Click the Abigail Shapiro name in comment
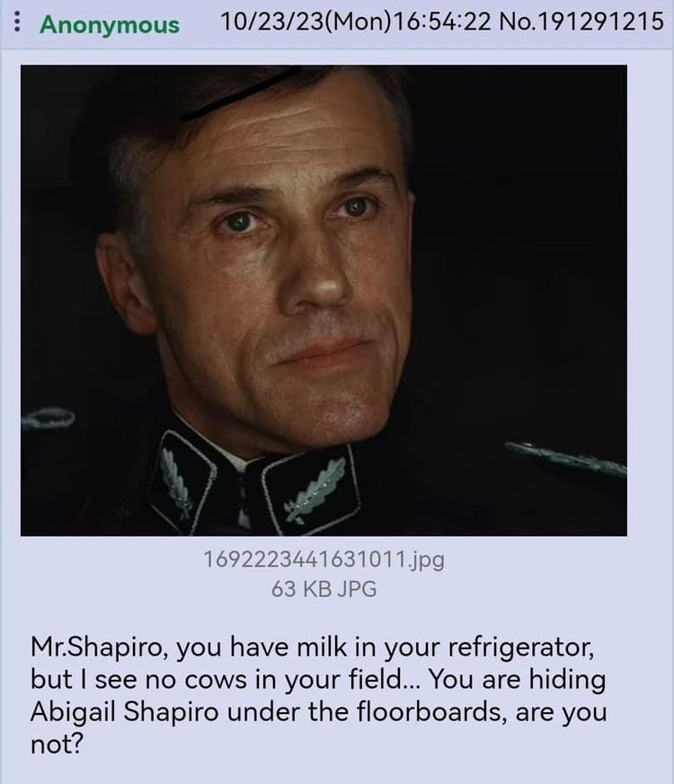Viewport: 674px width, 784px height. 124,711
